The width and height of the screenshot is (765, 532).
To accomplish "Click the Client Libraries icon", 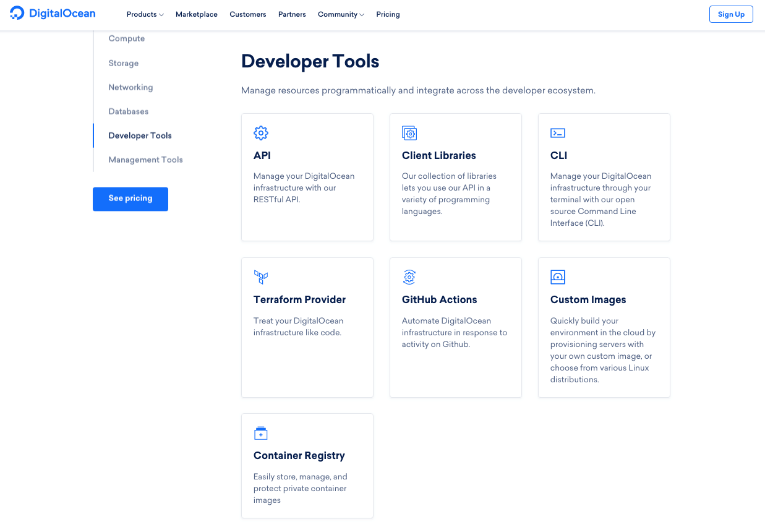I will (x=409, y=133).
